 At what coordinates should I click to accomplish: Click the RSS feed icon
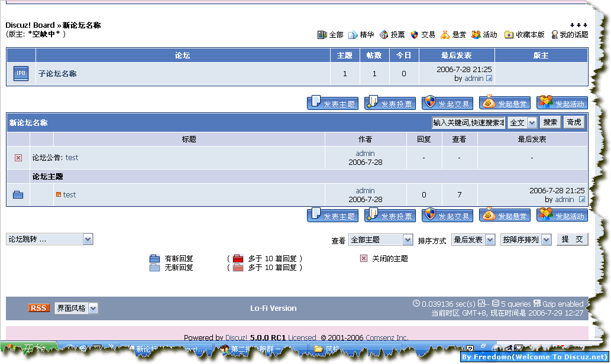click(38, 308)
